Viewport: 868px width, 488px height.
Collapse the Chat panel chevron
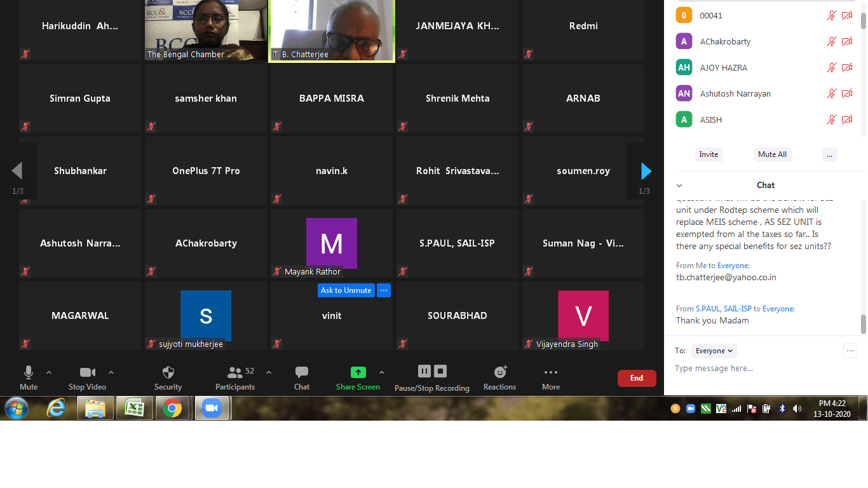coord(679,186)
